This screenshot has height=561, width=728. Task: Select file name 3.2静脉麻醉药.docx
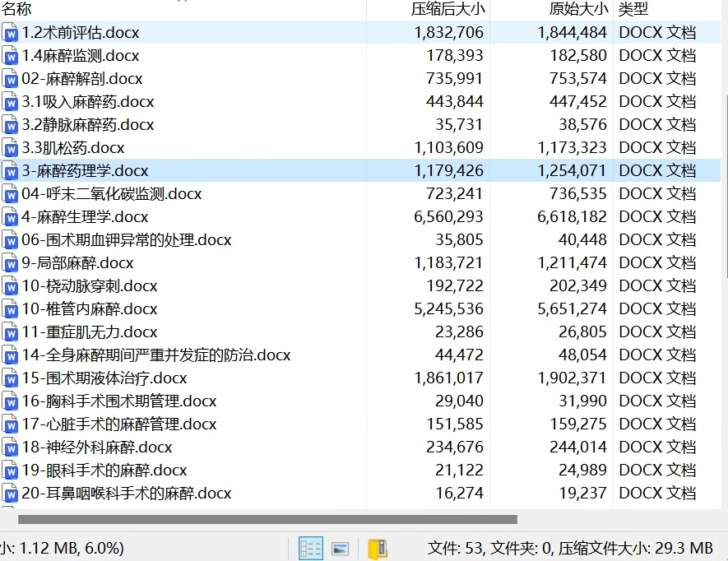(x=88, y=124)
